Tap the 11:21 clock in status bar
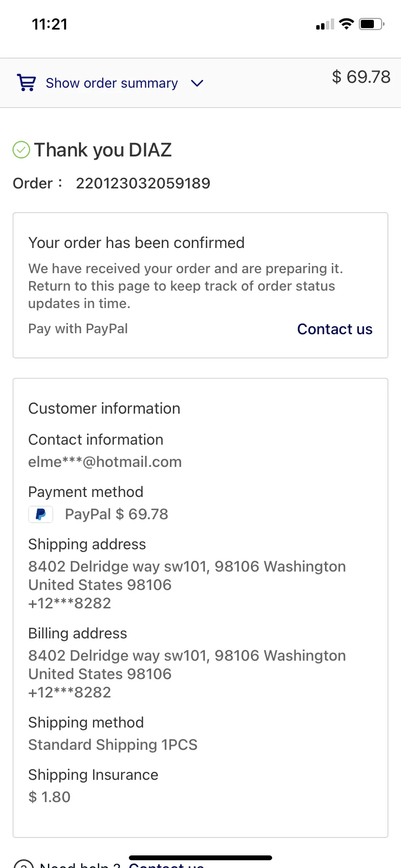Viewport: 401px width, 868px height. click(50, 24)
